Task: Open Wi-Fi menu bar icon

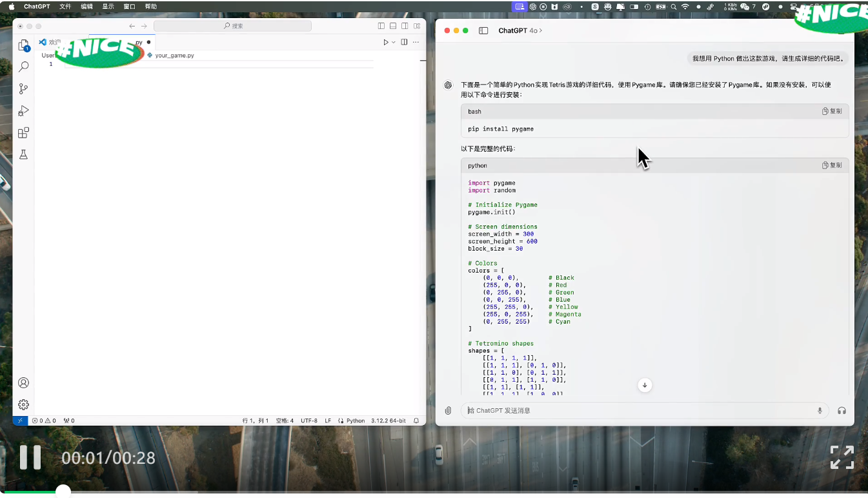Action: click(x=685, y=6)
